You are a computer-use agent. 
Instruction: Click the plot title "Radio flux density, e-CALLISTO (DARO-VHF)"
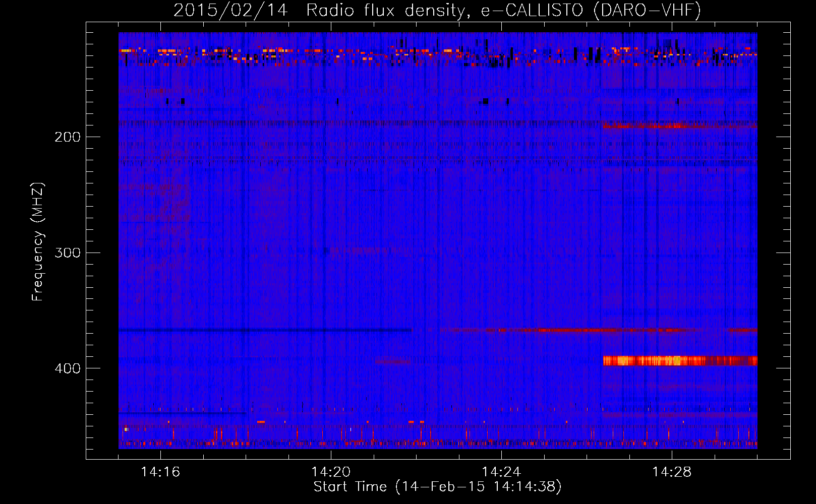[x=503, y=10]
